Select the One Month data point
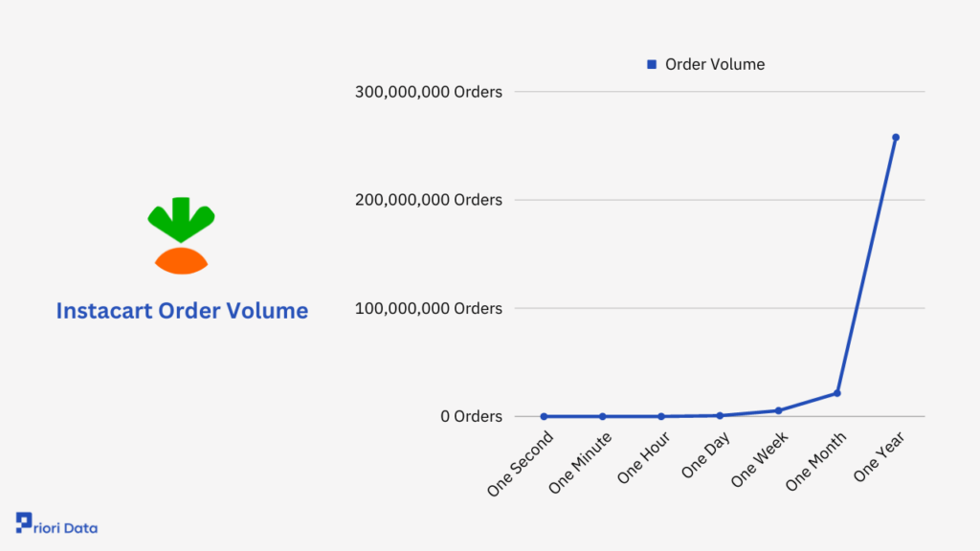The image size is (980, 551). [837, 393]
